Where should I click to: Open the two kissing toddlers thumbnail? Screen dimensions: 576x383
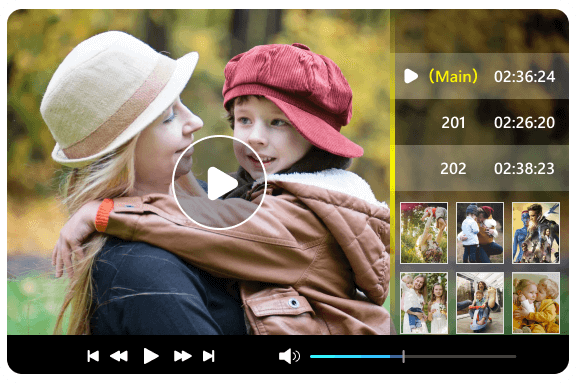point(536,303)
